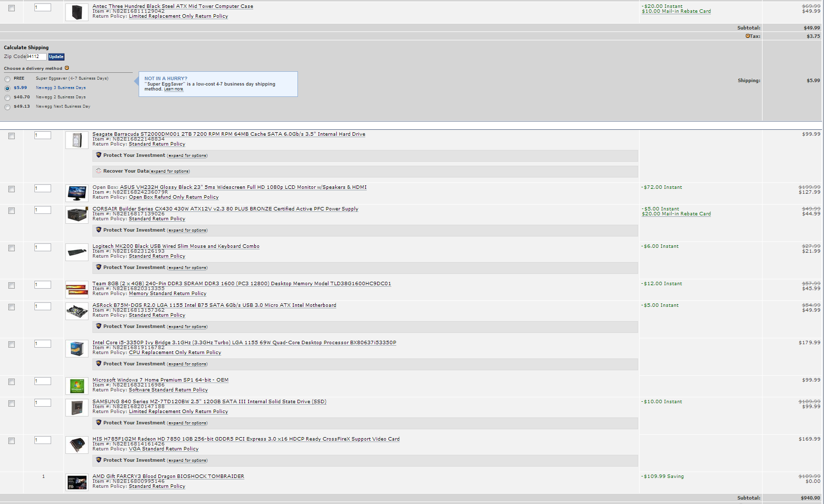Select the FREE Super Eggsaver shipping option

pyautogui.click(x=7, y=79)
